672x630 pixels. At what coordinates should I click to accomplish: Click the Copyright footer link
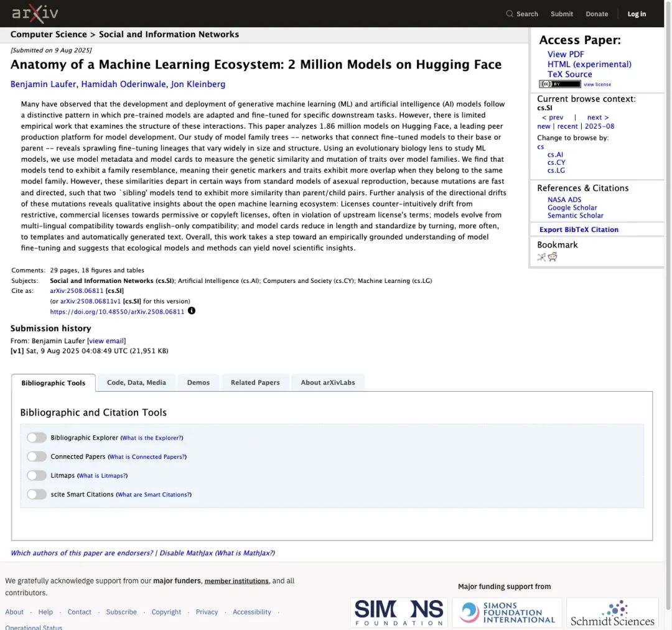166,612
